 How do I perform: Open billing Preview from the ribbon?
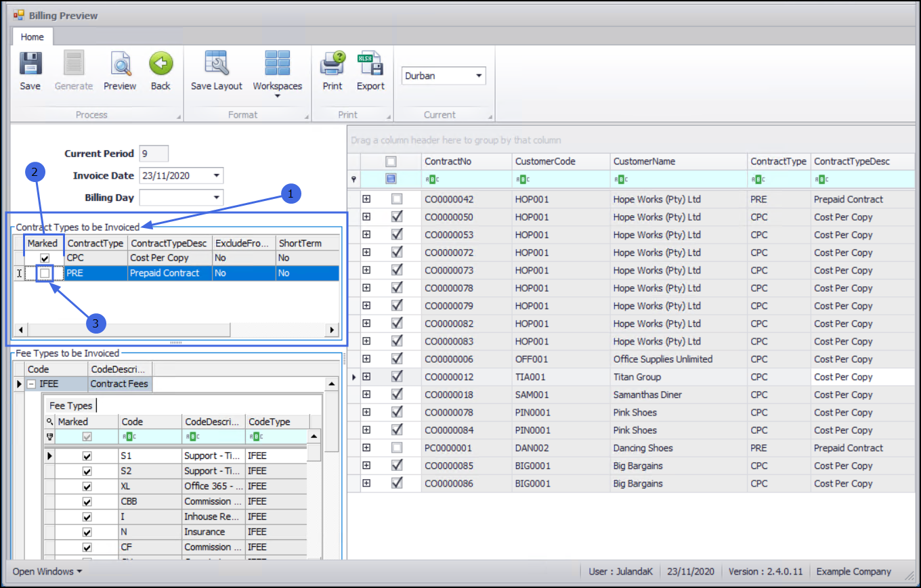(x=120, y=64)
